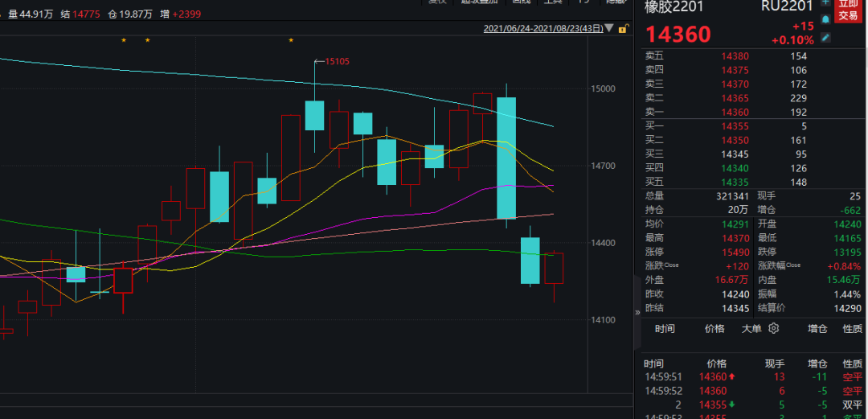The height and width of the screenshot is (419, 868).
Task: Click the +0.10% change percentage
Action: pos(792,40)
